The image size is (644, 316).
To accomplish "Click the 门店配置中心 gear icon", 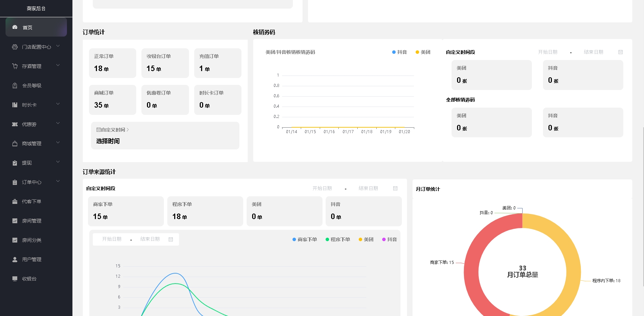I will click(15, 47).
